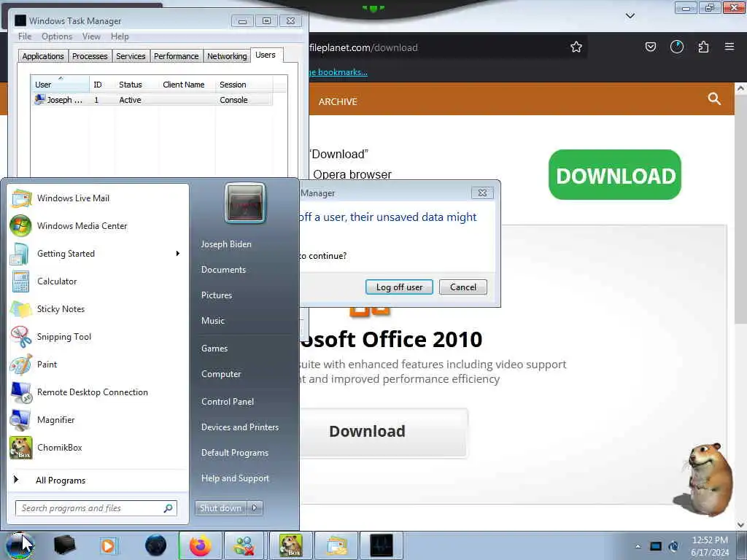Click the page scrollbar down arrow
Screen dimensions: 747x560
pyautogui.click(x=740, y=525)
